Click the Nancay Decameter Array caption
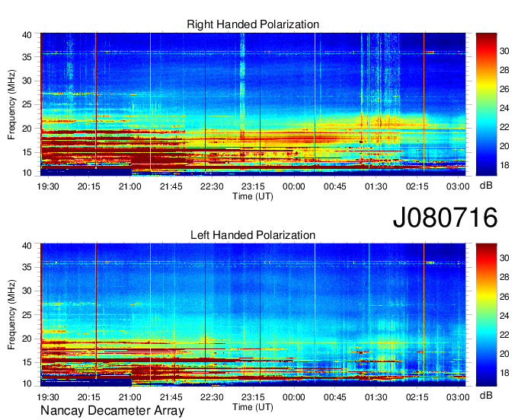 pyautogui.click(x=112, y=411)
